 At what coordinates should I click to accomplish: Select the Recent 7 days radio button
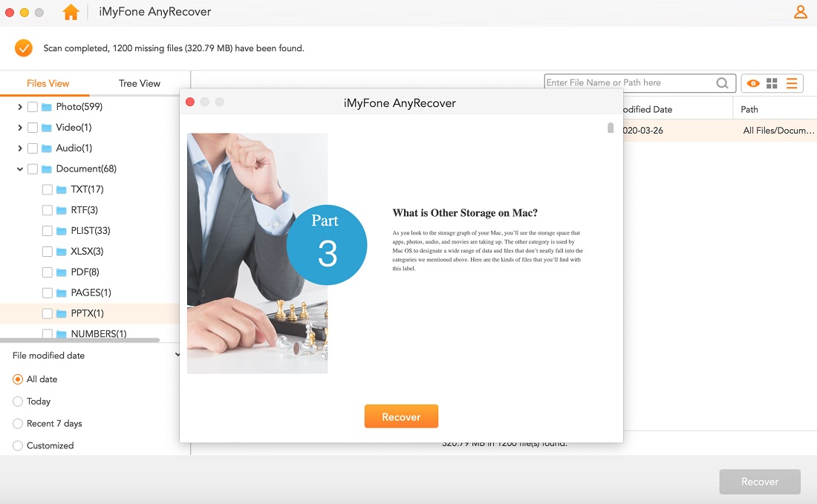[x=18, y=423]
